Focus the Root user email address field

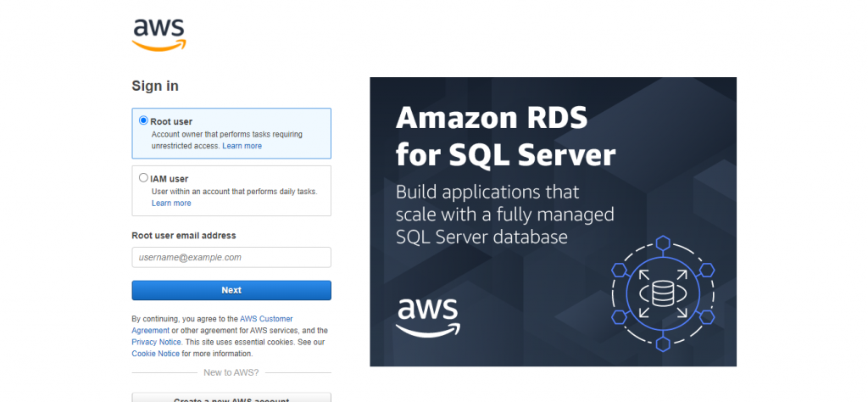pos(231,258)
